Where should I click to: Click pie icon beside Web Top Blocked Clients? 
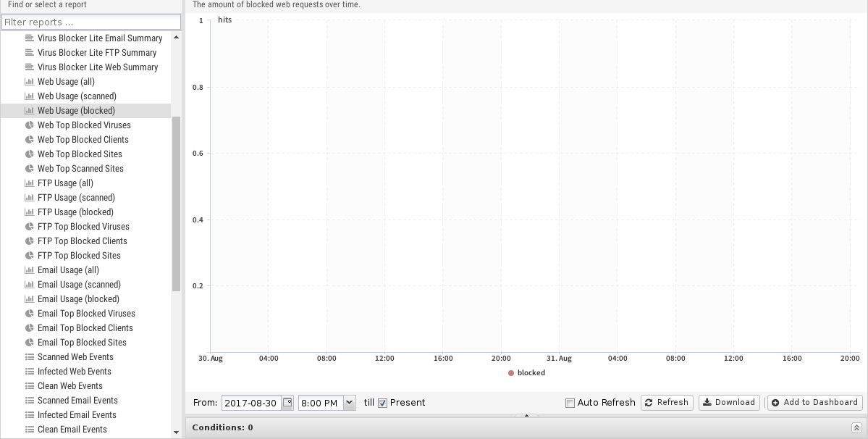[x=30, y=140]
